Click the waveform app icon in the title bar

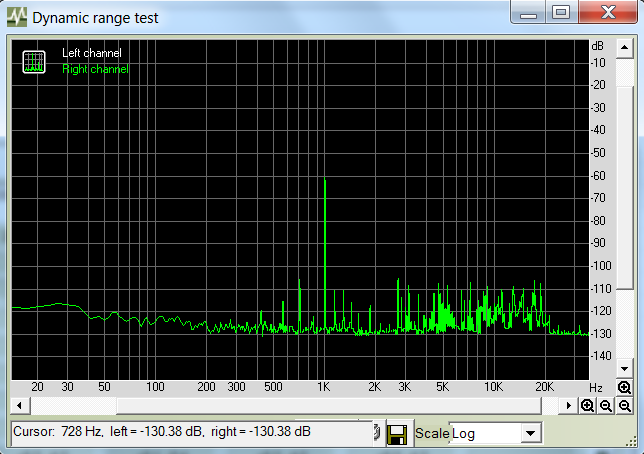point(17,17)
